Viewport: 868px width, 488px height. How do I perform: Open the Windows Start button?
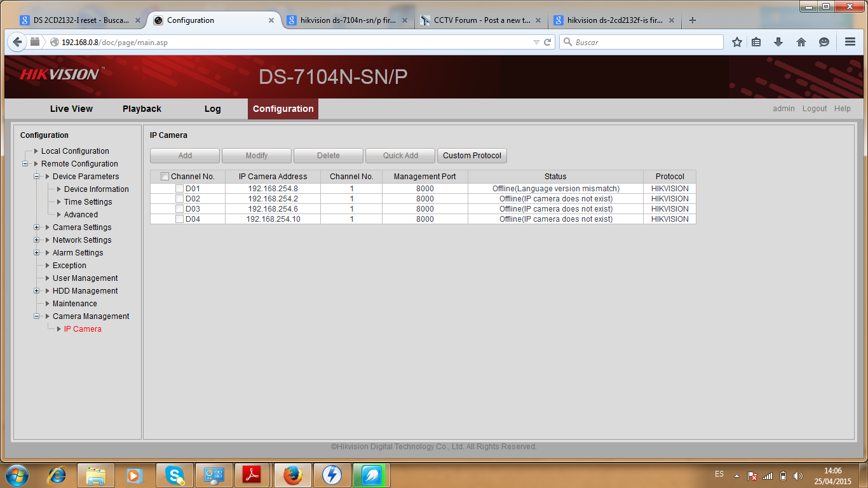(x=17, y=475)
